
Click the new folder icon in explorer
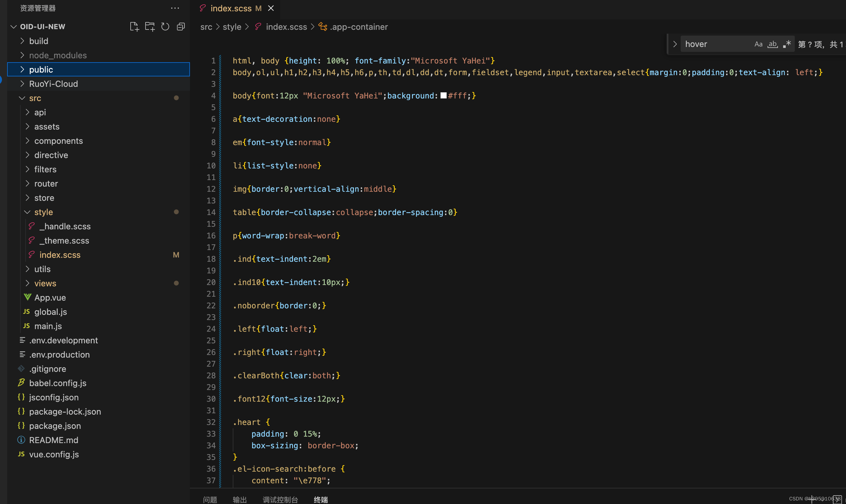pos(149,26)
